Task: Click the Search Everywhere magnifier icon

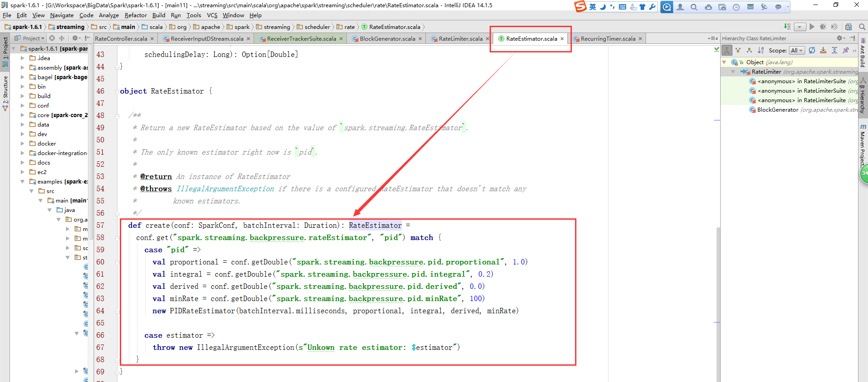Action: [862, 27]
